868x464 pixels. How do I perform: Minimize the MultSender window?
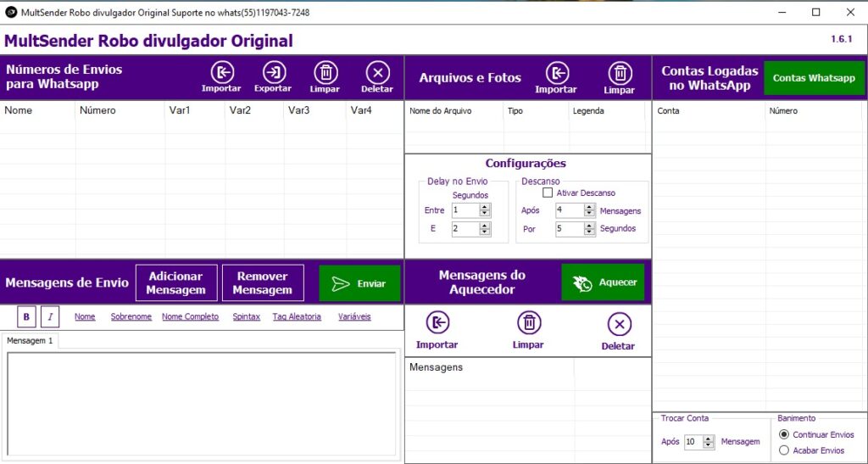(782, 12)
